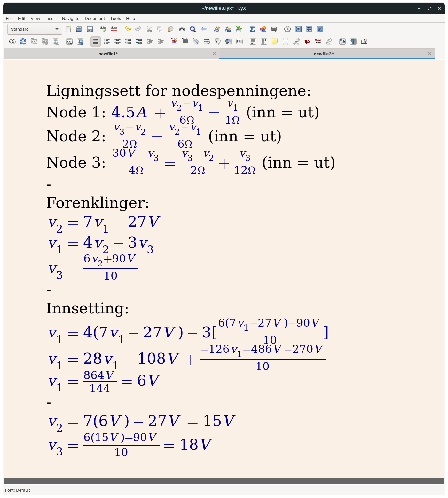The width and height of the screenshot is (448, 498).
Task: Open the Document menu
Action: pos(95,19)
